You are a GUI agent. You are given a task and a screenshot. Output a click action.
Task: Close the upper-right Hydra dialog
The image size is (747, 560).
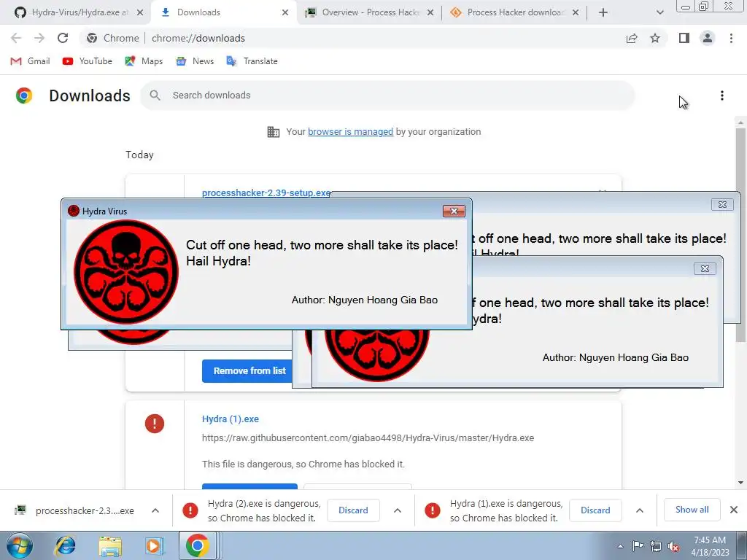pyautogui.click(x=722, y=204)
